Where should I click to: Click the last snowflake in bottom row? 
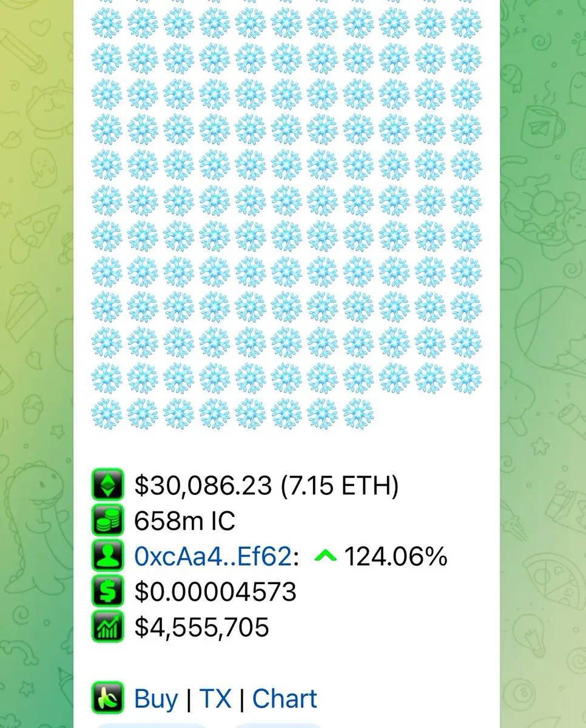[358, 414]
